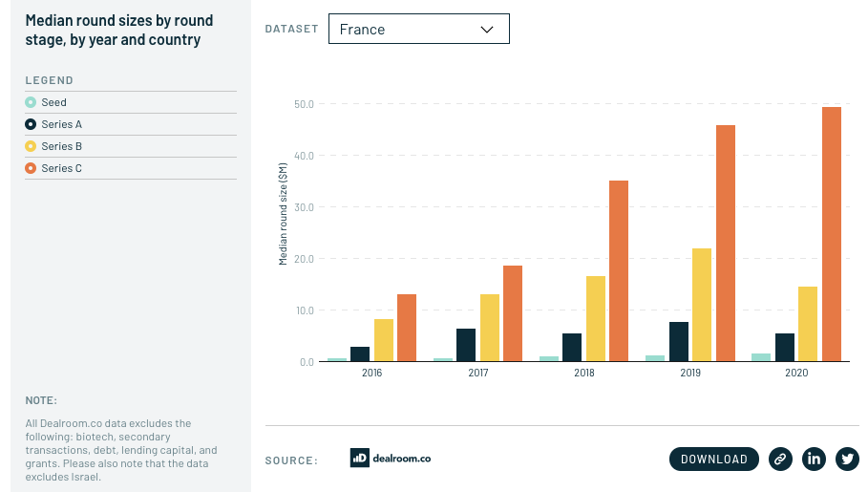Viewport: 868px width, 492px height.
Task: Click the Seed legend circle icon
Action: click(31, 102)
